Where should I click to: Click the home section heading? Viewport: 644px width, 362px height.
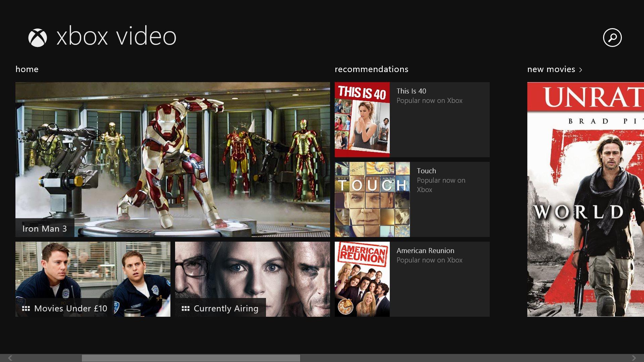click(27, 69)
